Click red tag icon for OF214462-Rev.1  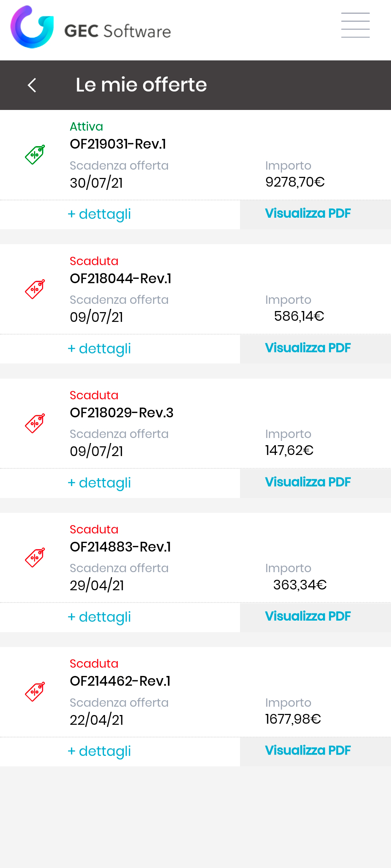(x=35, y=692)
